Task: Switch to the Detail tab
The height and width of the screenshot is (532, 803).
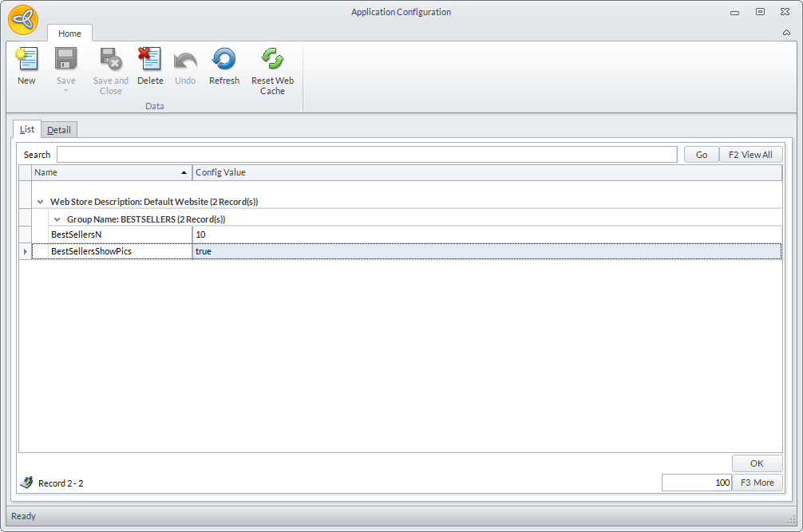Action: pos(58,130)
